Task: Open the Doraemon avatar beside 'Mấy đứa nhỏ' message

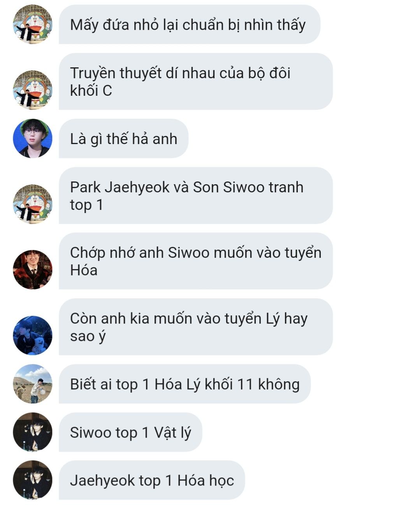Action: coord(32,25)
